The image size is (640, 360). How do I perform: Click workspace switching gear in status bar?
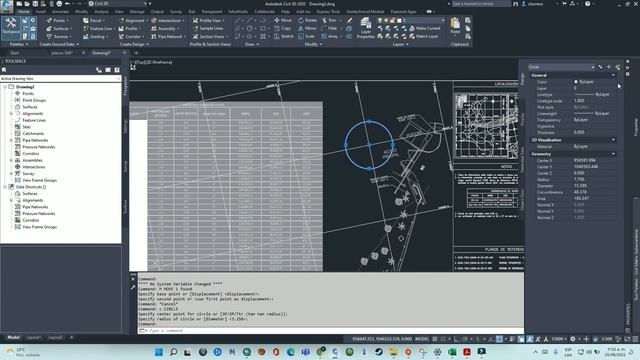tap(573, 339)
